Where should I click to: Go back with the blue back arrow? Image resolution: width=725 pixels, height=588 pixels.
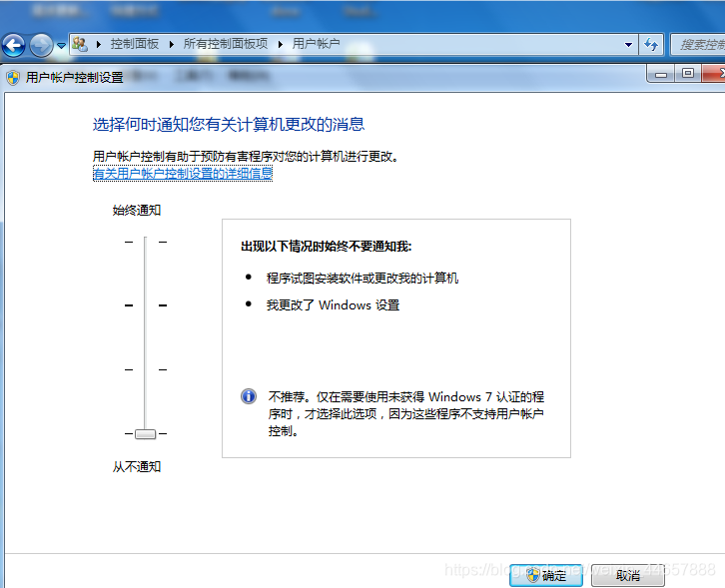[13, 45]
